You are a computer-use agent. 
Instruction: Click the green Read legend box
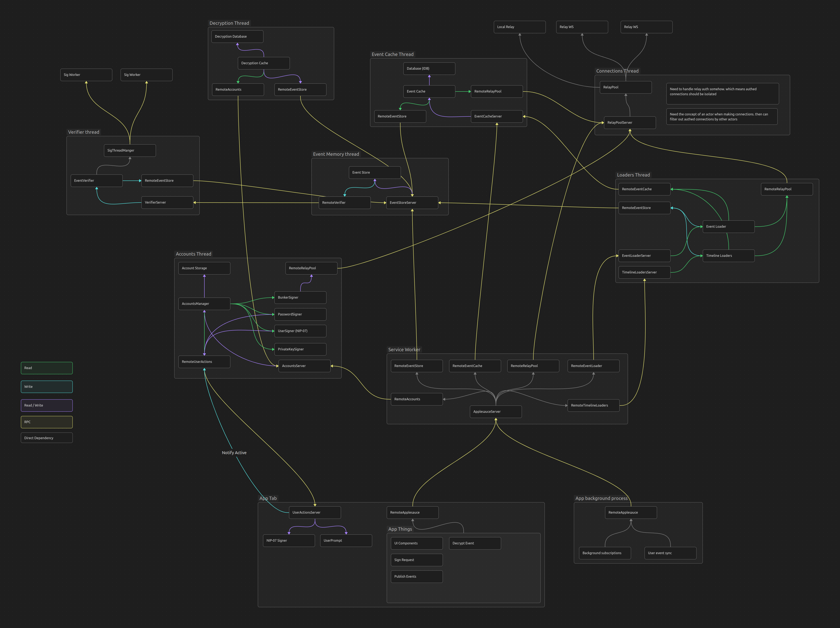coord(46,368)
